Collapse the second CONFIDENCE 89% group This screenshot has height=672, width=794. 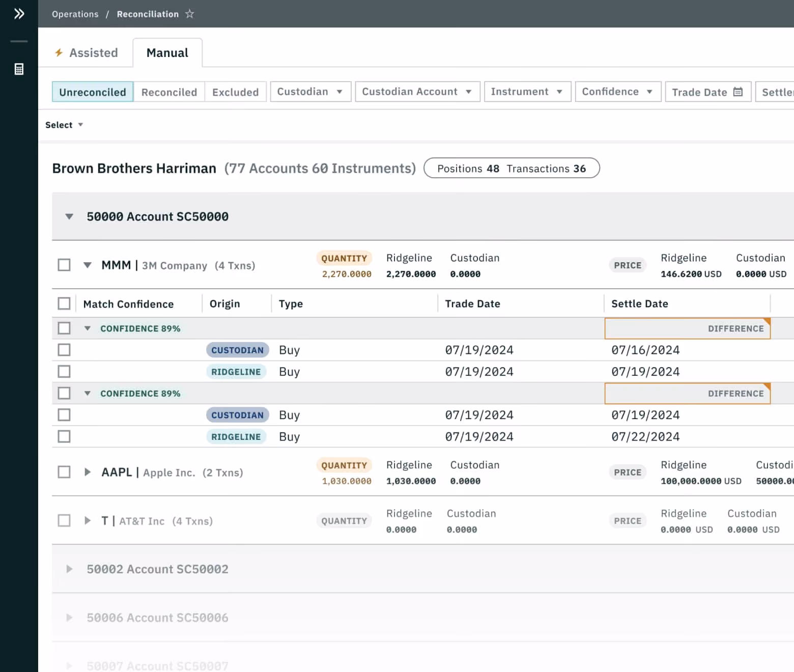point(88,394)
